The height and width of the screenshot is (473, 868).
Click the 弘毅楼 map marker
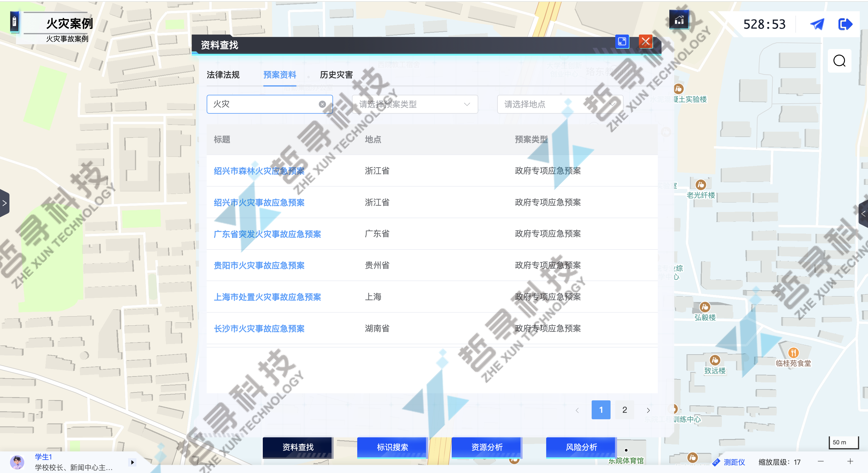pos(704,307)
